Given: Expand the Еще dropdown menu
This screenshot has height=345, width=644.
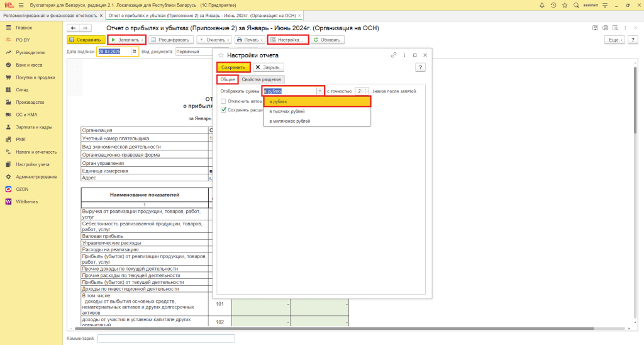Looking at the screenshot, I should (x=613, y=40).
